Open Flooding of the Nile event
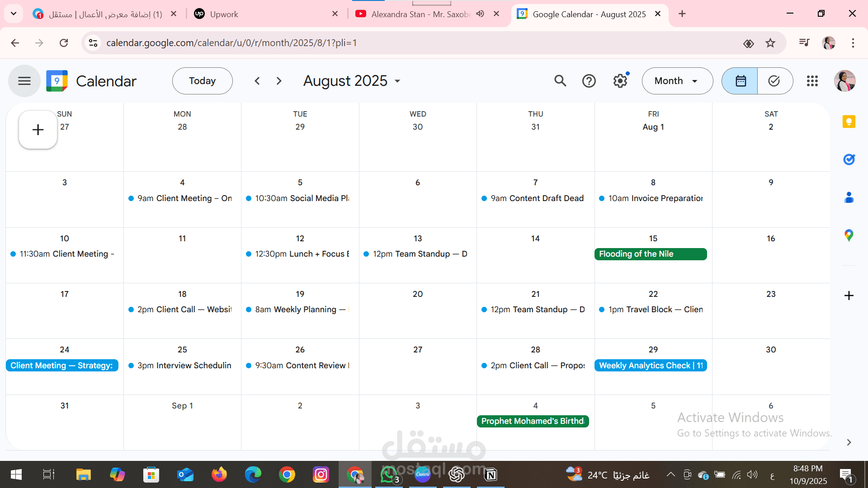The image size is (868, 488). [651, 254]
